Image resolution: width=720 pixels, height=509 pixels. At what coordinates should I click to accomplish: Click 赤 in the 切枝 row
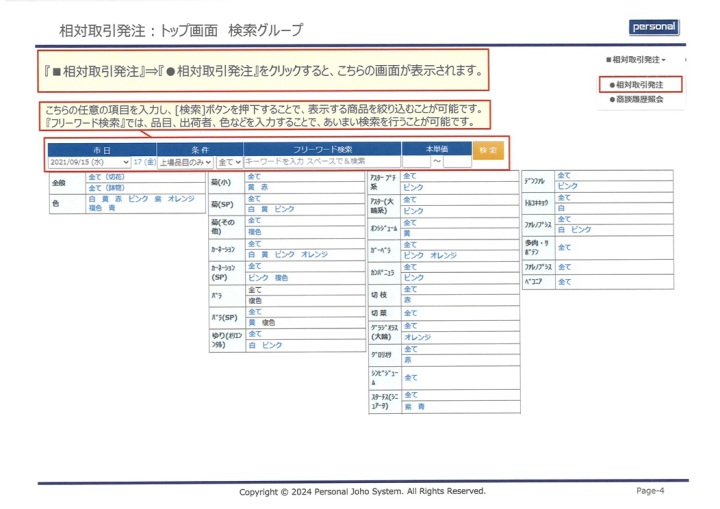pos(407,300)
